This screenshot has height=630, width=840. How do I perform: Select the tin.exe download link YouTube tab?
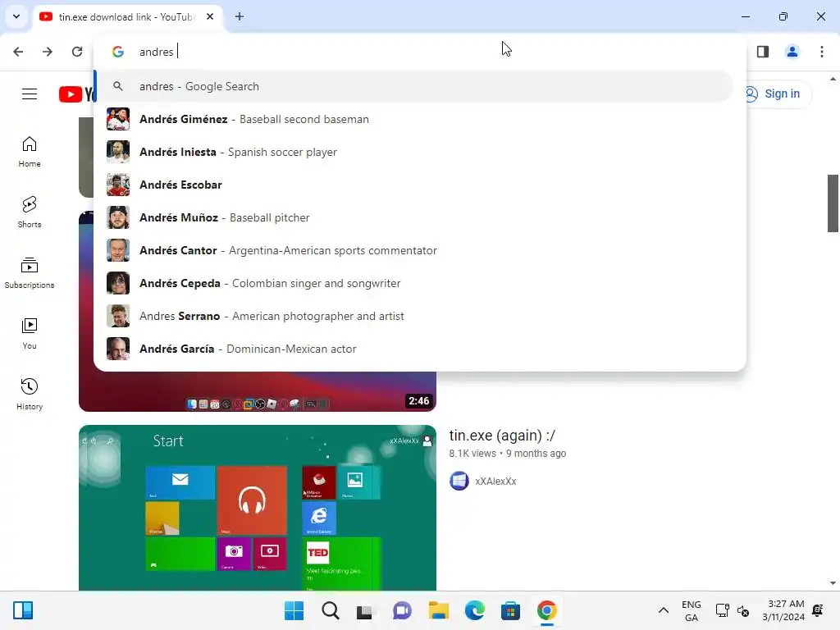click(x=126, y=16)
